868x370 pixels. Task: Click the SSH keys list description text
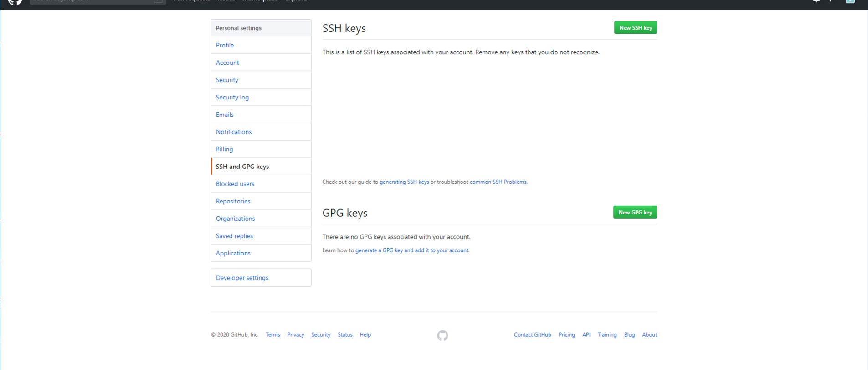coord(461,52)
